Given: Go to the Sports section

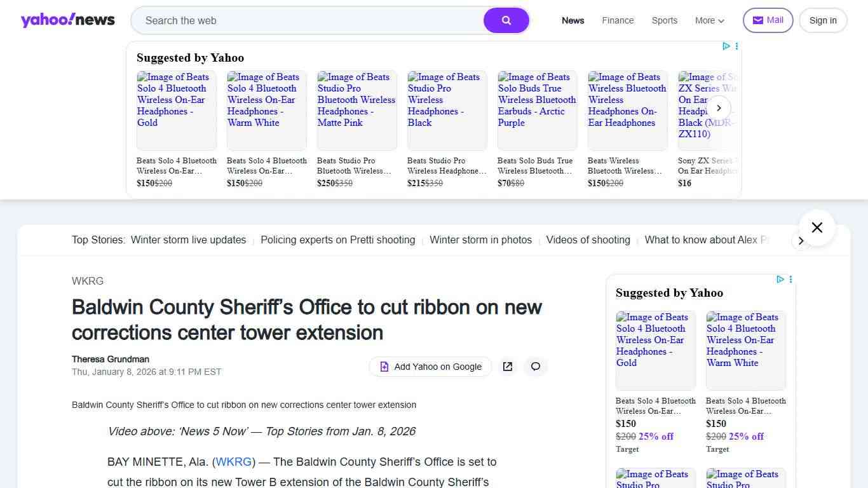Looking at the screenshot, I should (664, 20).
